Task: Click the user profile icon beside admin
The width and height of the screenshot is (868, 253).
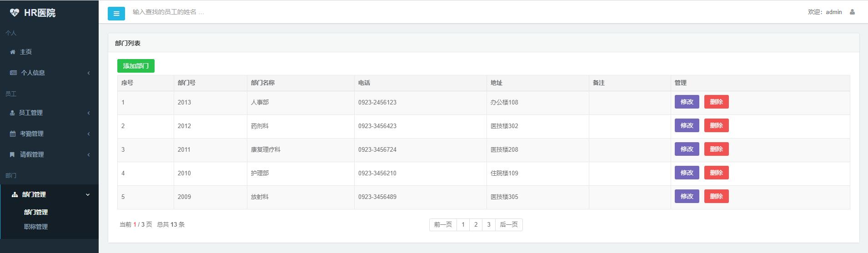Action: coord(852,12)
